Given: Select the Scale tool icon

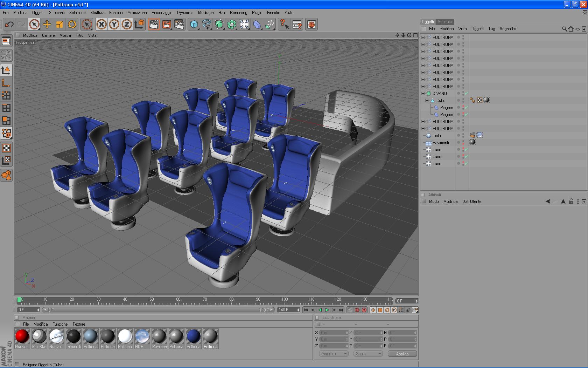Looking at the screenshot, I should click(x=59, y=25).
